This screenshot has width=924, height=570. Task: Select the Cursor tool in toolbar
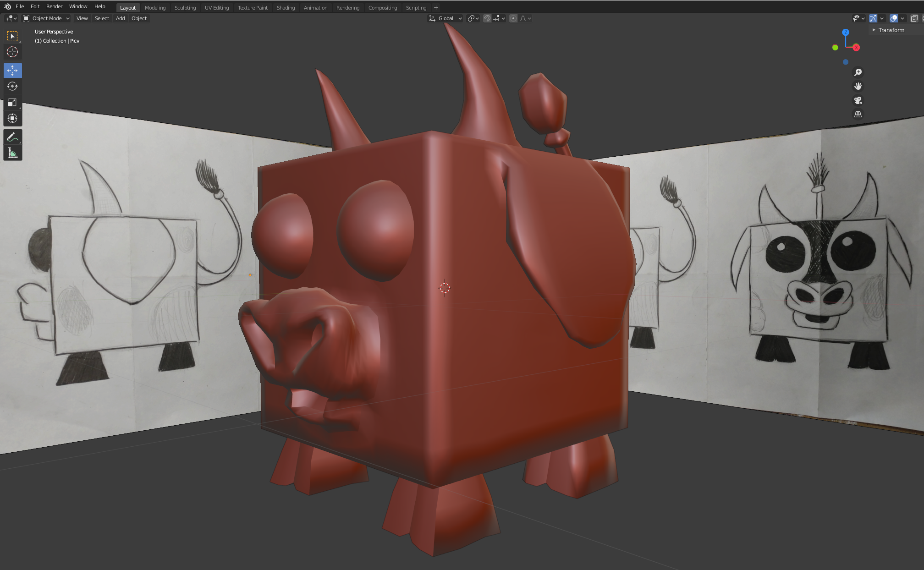pyautogui.click(x=12, y=52)
